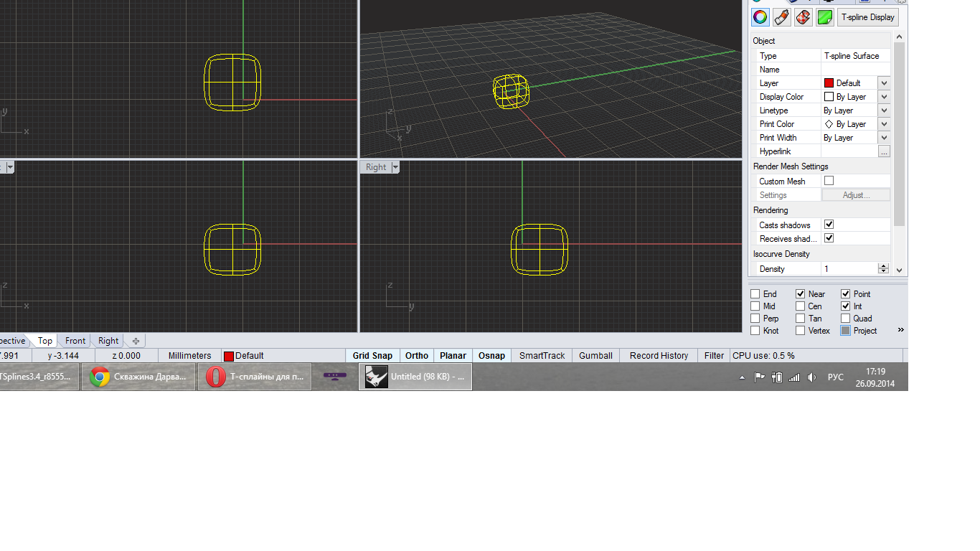Disable the Int object snap

[x=845, y=306]
